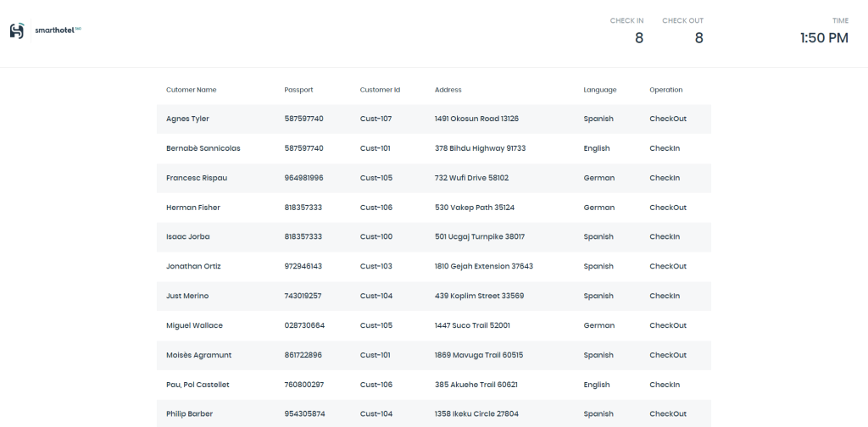
Task: Select Francesc Rispau customer name
Action: pyautogui.click(x=197, y=178)
